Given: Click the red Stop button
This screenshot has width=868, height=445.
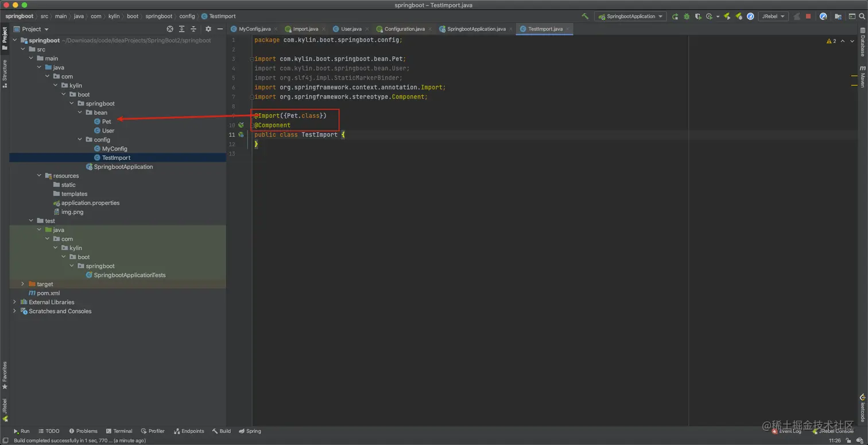Looking at the screenshot, I should (808, 16).
